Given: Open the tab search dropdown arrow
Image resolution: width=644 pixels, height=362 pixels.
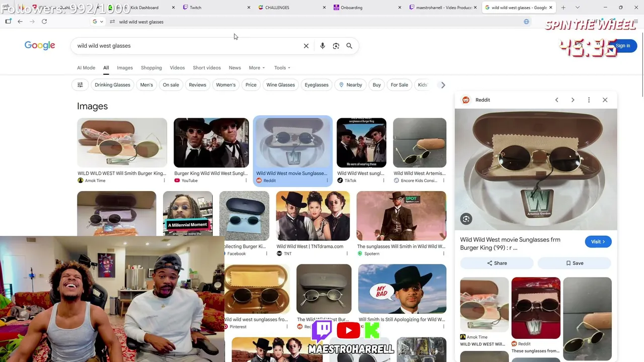Looking at the screenshot, I should pos(577,8).
